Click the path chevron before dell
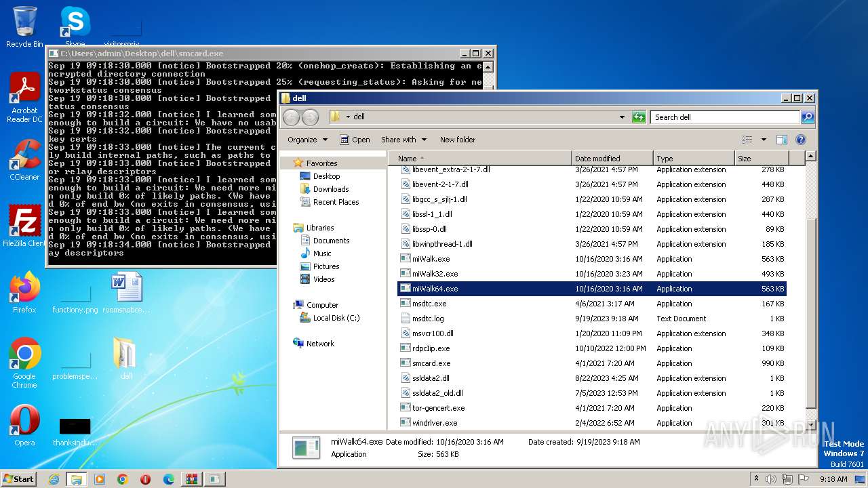This screenshot has width=868, height=488. point(348,117)
